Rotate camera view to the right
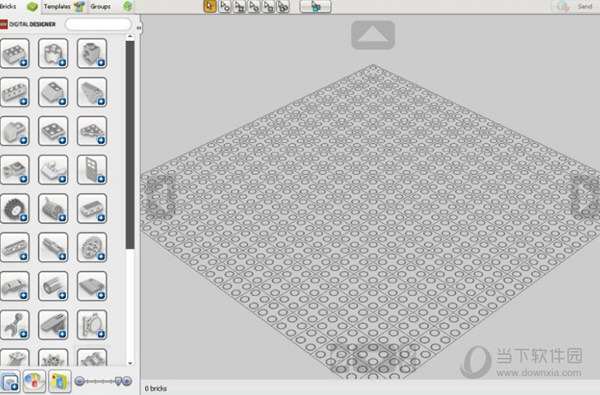 585,196
